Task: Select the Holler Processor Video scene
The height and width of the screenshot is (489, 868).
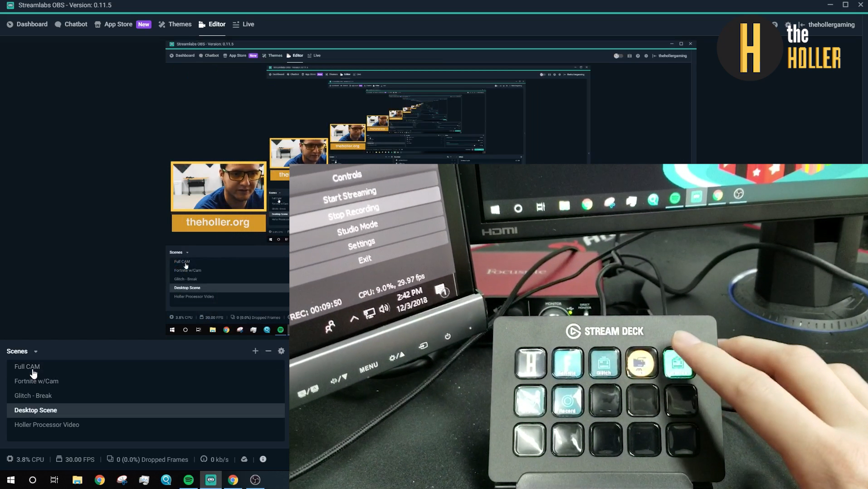Action: coord(47,425)
